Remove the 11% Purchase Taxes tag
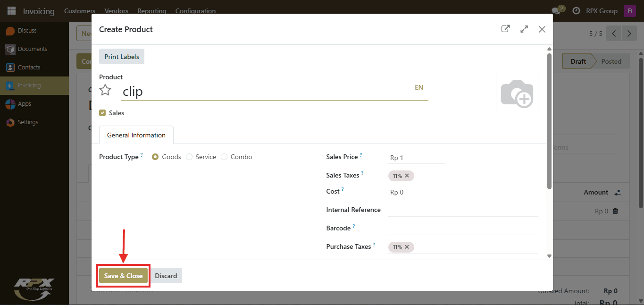This screenshot has height=305, width=644. click(407, 247)
